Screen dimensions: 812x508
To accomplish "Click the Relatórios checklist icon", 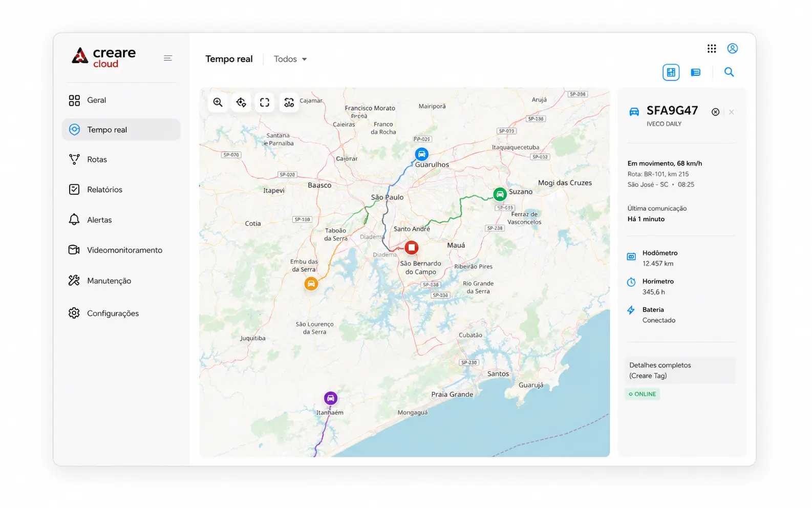I will pyautogui.click(x=74, y=189).
